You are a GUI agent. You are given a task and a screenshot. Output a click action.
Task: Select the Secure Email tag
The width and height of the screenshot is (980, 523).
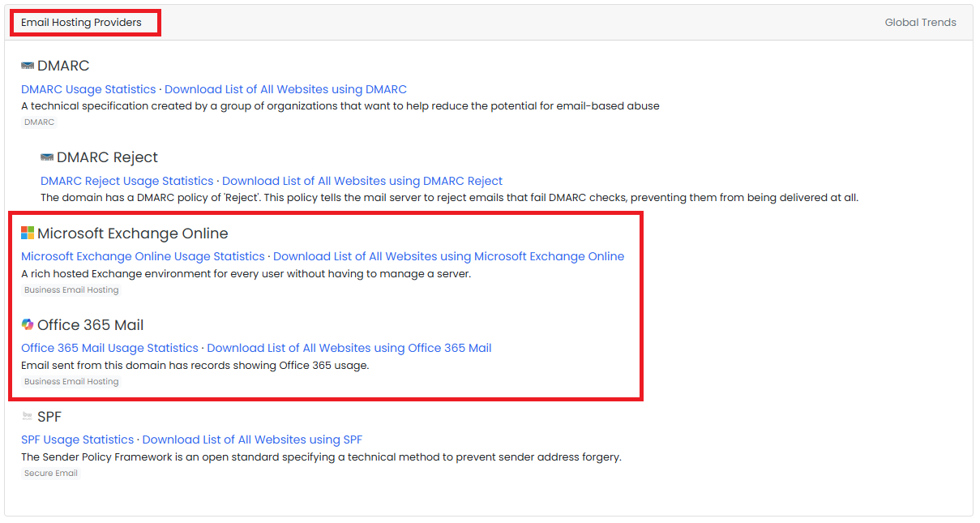[x=51, y=473]
